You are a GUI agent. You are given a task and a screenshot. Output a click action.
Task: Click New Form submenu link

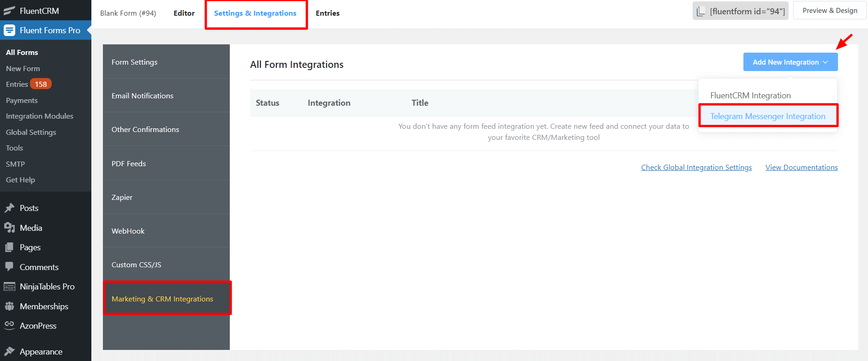click(x=23, y=68)
